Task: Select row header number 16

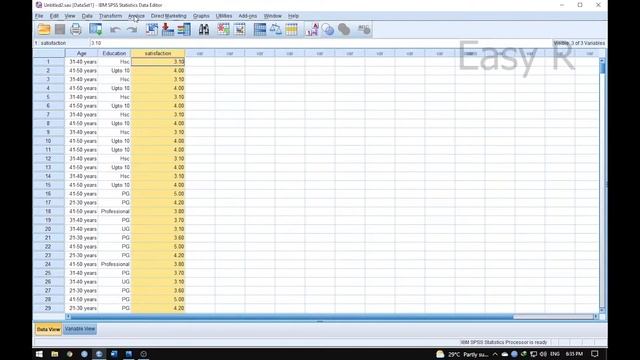Action: click(x=48, y=194)
